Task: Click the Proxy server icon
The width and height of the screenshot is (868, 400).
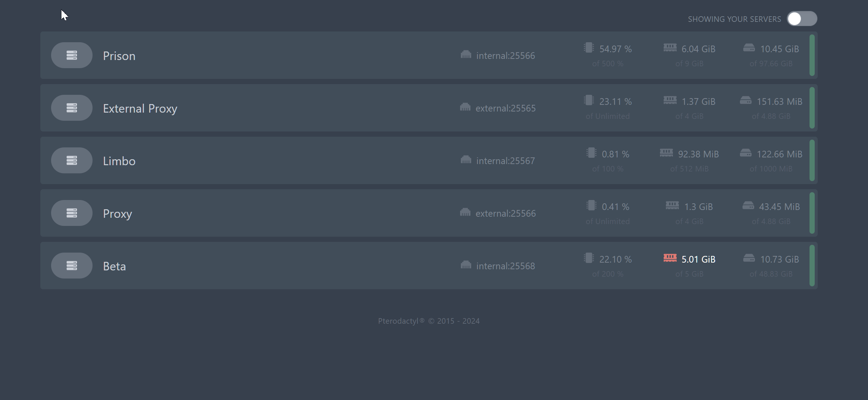Action: coord(71,213)
